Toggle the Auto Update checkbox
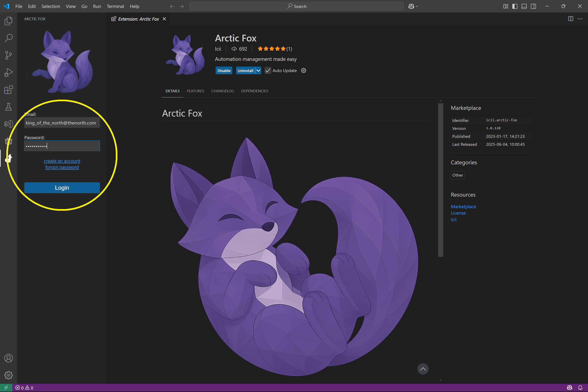This screenshot has width=588, height=392. (268, 70)
